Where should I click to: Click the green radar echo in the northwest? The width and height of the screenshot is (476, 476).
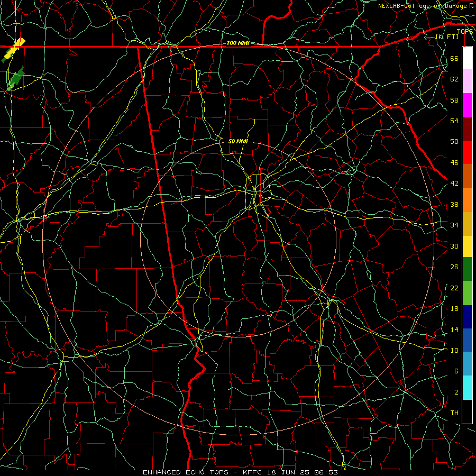tap(16, 78)
